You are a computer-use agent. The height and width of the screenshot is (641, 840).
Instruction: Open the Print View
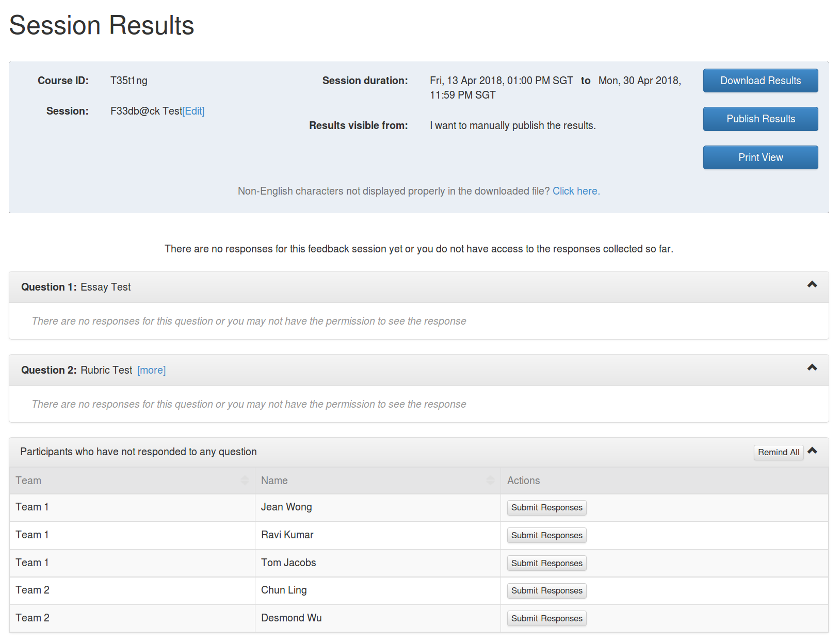pyautogui.click(x=761, y=157)
